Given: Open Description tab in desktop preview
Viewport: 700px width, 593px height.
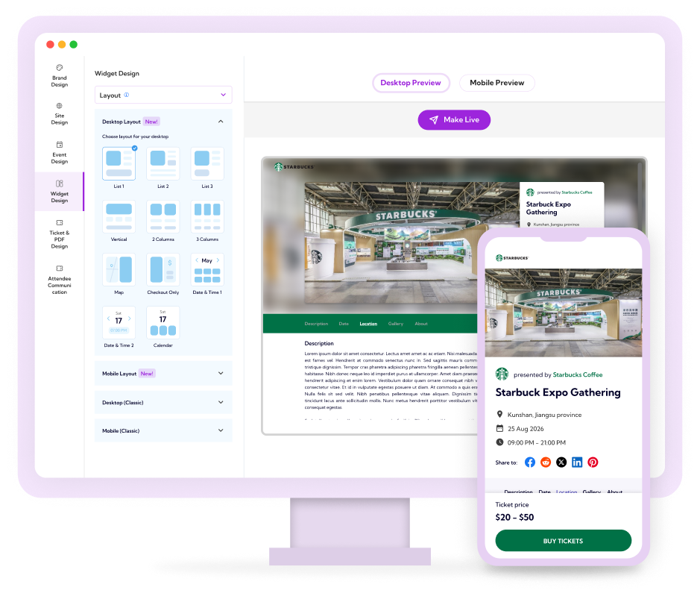Looking at the screenshot, I should pos(316,324).
